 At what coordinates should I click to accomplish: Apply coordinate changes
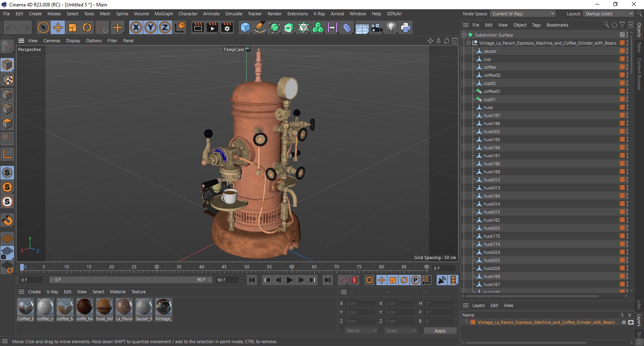tap(440, 331)
